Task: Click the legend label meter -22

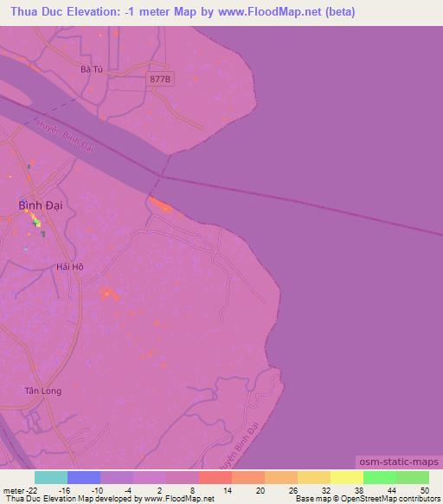Action: [20, 490]
